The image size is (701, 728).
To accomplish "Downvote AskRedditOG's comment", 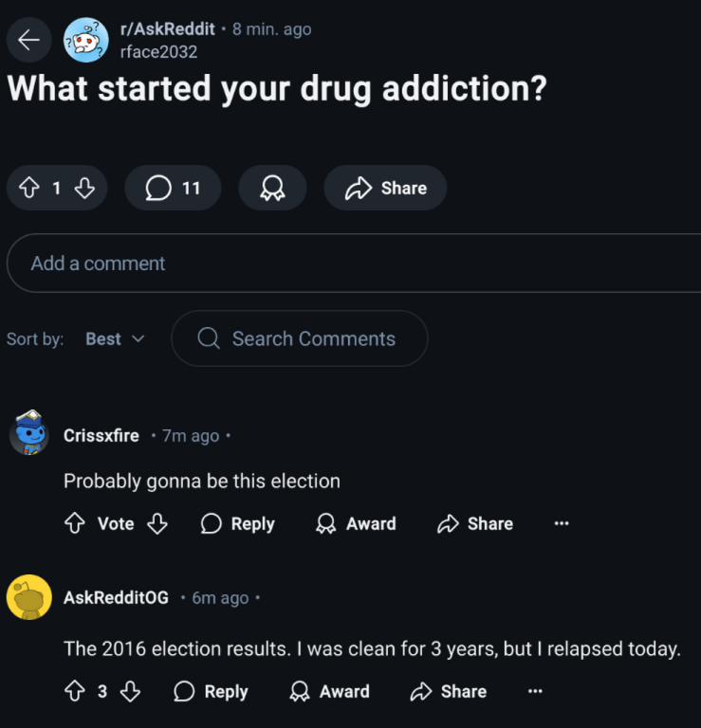I will pos(130,692).
